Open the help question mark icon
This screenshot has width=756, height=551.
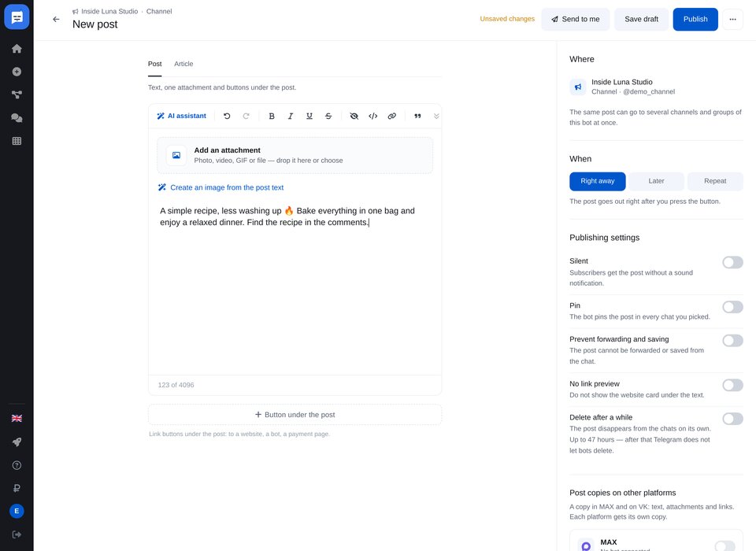click(x=17, y=465)
